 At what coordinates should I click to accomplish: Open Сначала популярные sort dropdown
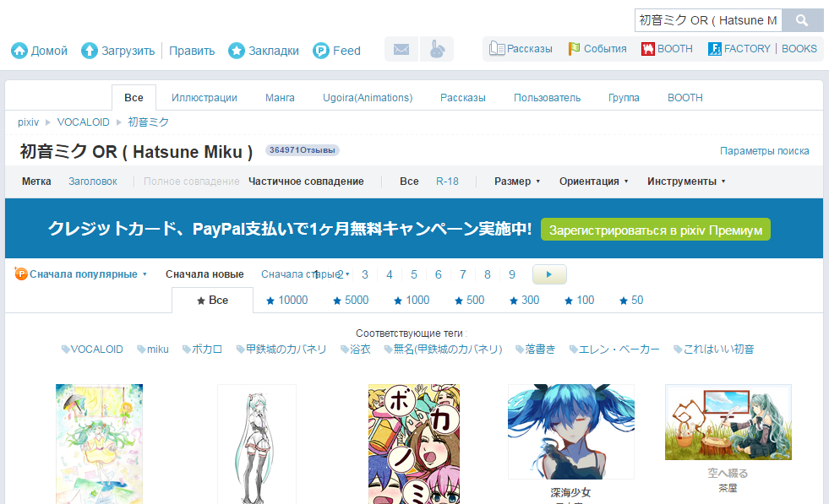[88, 274]
